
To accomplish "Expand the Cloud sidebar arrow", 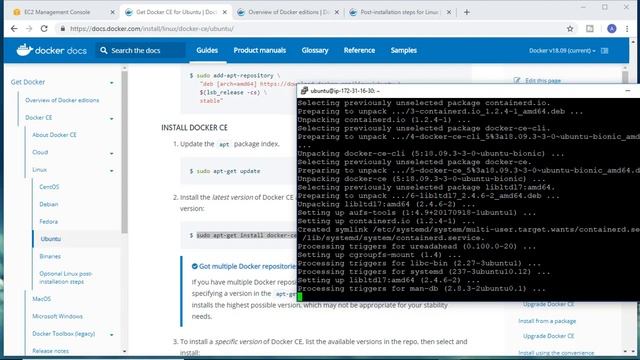I will (111, 153).
